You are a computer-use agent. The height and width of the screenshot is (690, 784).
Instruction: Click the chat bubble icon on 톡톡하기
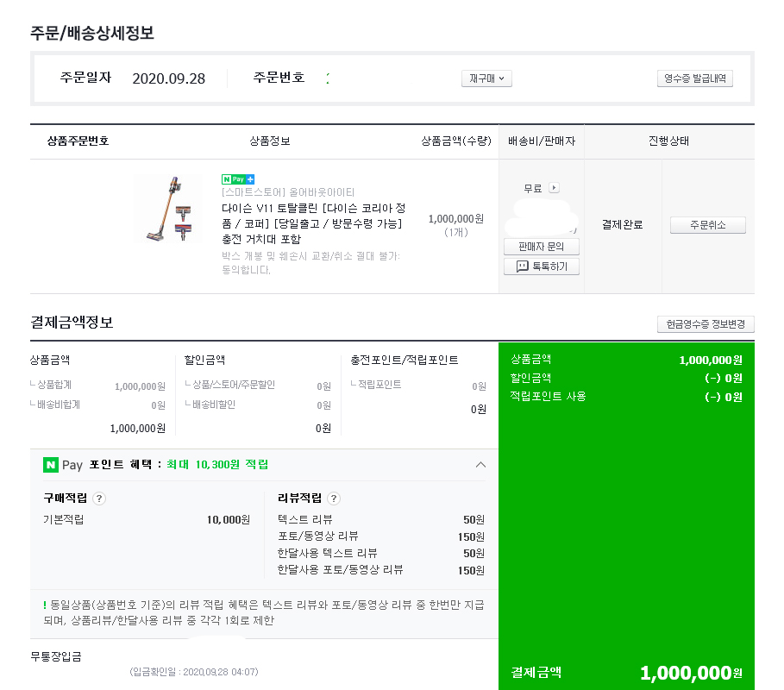(x=522, y=267)
